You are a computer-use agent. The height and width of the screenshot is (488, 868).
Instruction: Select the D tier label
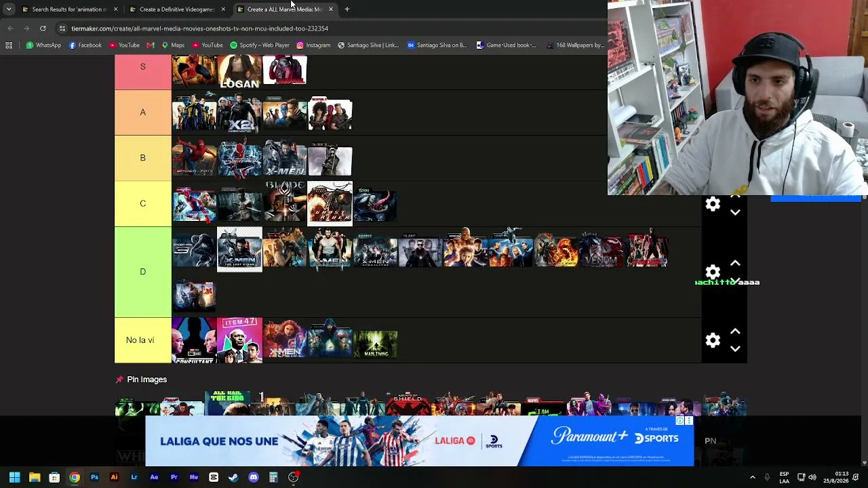[x=142, y=272]
